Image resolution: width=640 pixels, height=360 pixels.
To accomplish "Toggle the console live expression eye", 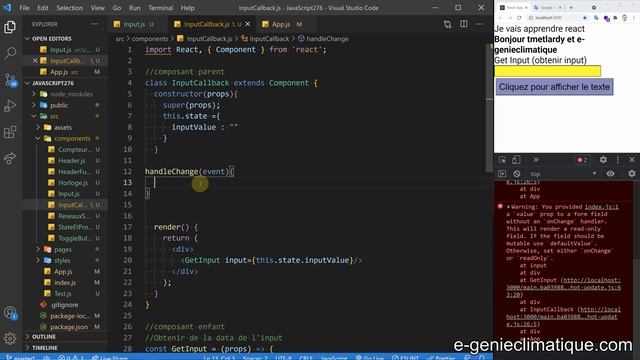I will [x=610, y=174].
